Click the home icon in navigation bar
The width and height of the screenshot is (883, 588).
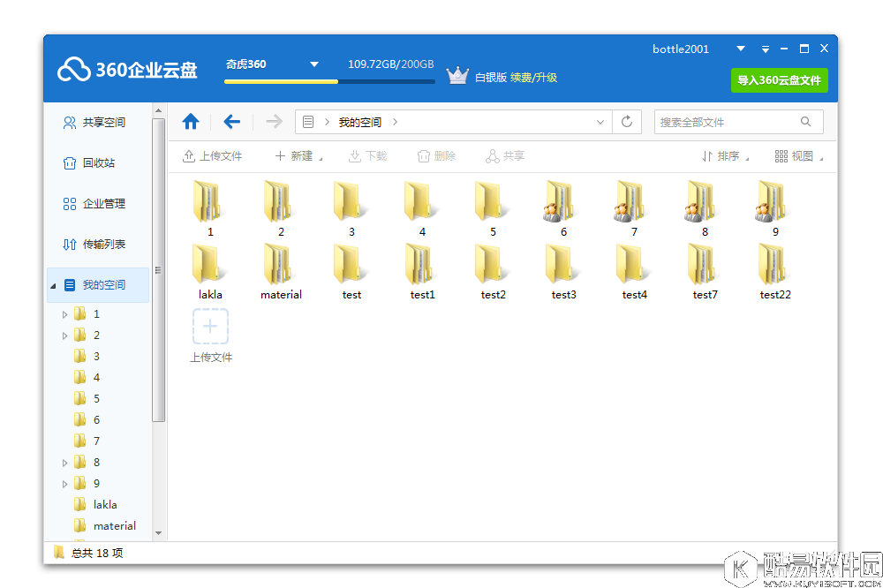tap(191, 121)
